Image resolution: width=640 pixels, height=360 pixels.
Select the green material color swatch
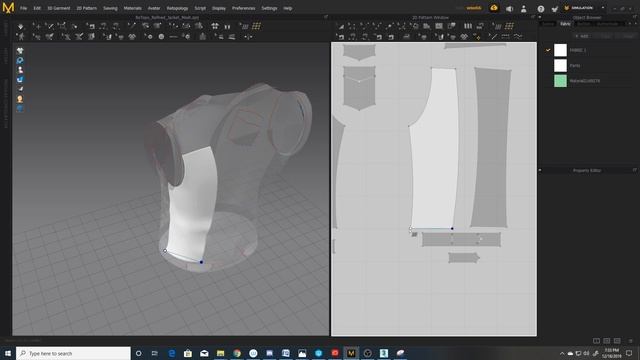560,81
